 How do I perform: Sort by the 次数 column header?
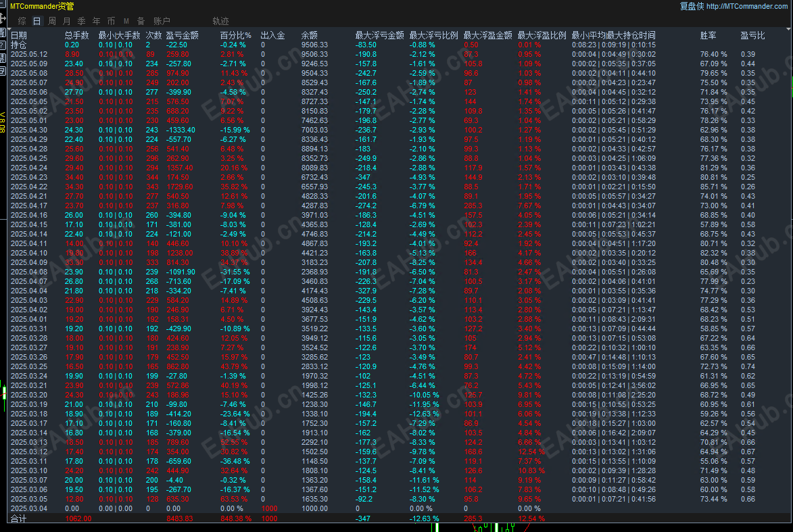(x=153, y=35)
